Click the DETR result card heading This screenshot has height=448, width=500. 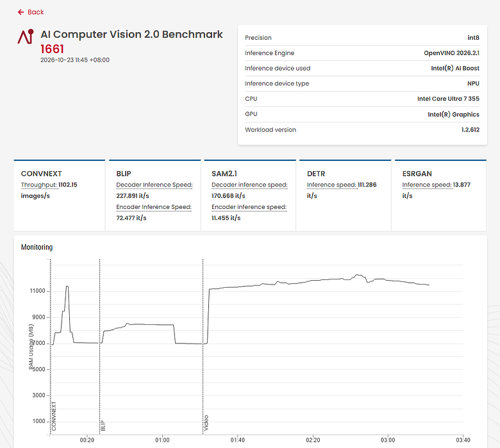(316, 174)
